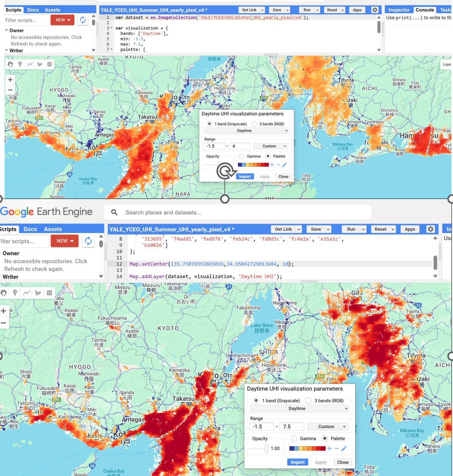Choose Gamma option in lower dialog
453x476 pixels.
[x=294, y=438]
